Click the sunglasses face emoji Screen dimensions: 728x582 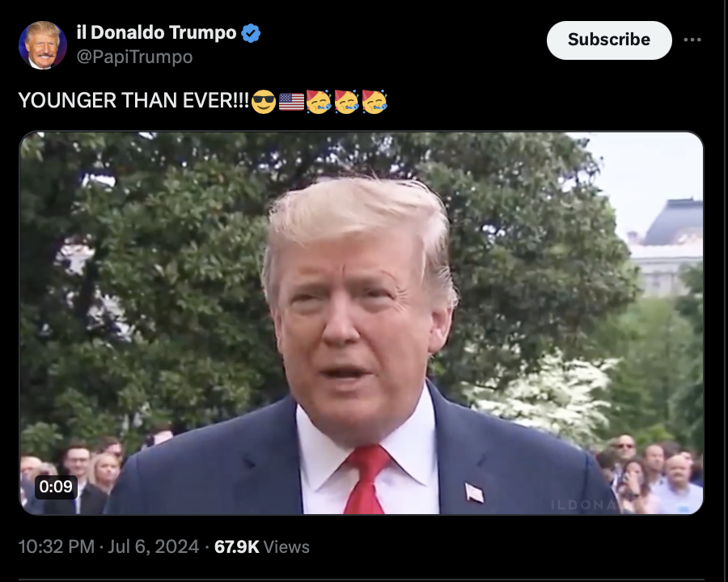click(x=264, y=102)
